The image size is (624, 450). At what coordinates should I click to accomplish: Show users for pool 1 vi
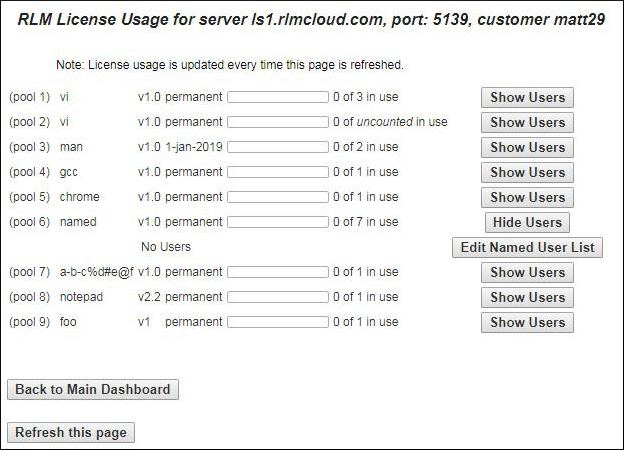[x=527, y=97]
